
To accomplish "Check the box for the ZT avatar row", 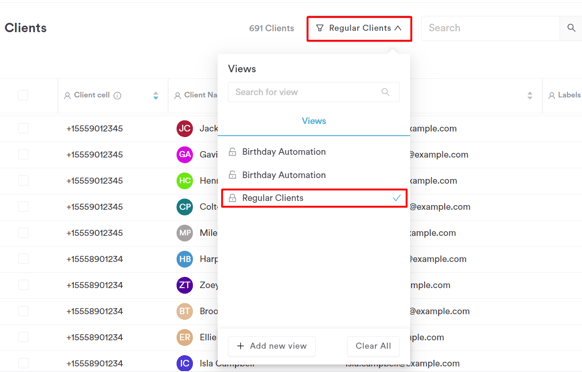I will click(x=23, y=285).
